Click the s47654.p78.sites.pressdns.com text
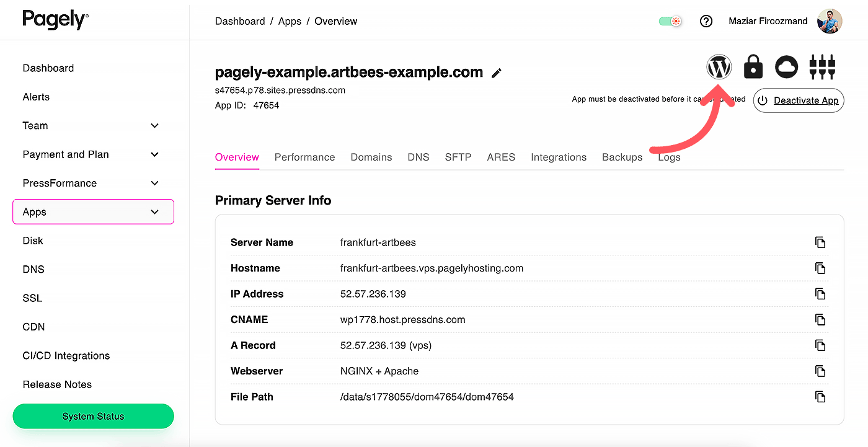868x447 pixels. tap(280, 90)
